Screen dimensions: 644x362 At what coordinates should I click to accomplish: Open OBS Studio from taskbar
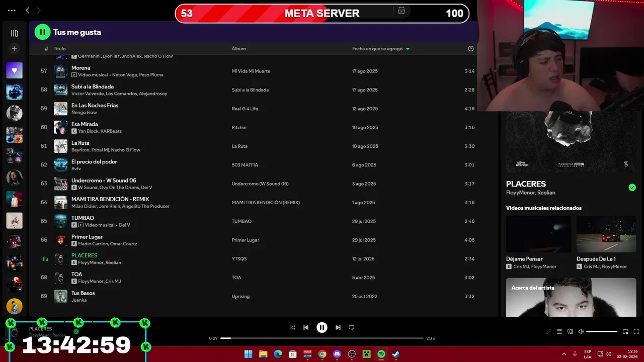click(352, 354)
